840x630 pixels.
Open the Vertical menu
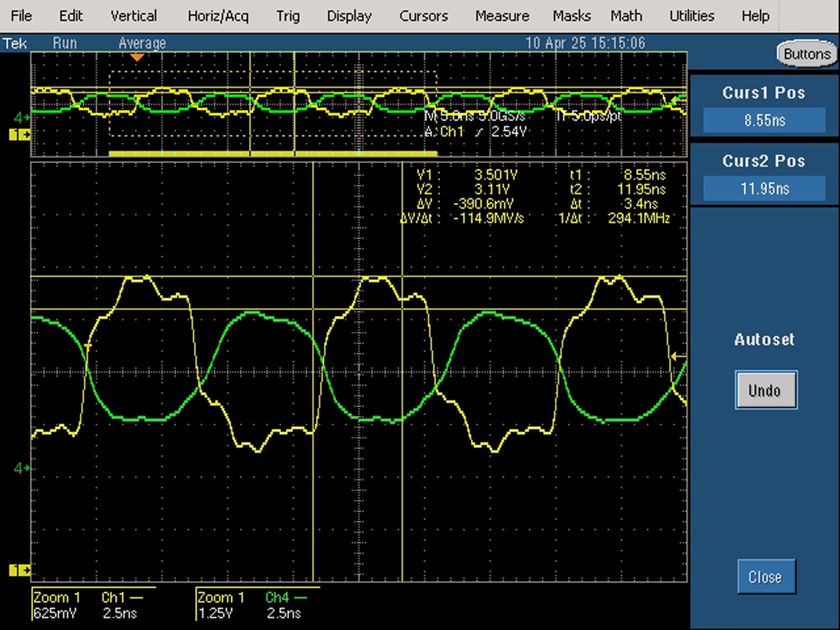tap(133, 16)
